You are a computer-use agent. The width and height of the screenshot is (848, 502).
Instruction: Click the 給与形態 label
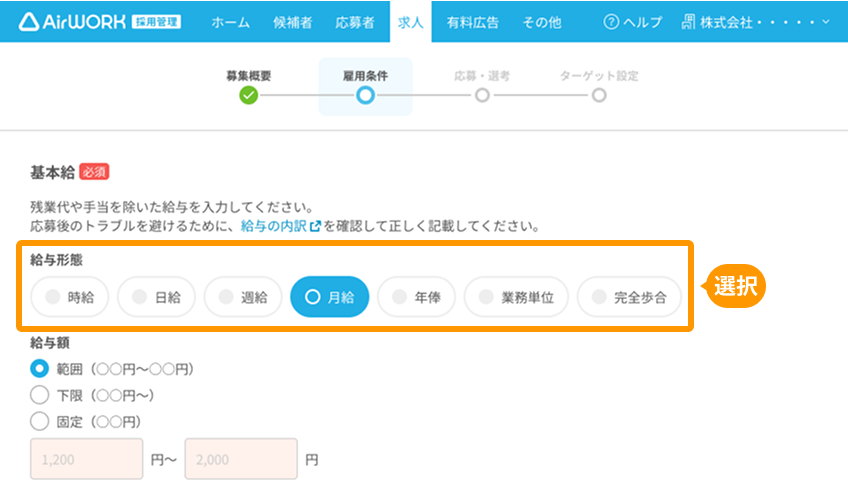56,260
